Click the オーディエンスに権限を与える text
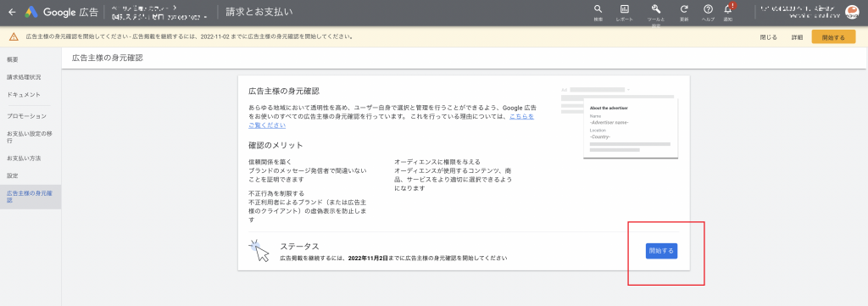This screenshot has height=306, width=868. point(437,162)
